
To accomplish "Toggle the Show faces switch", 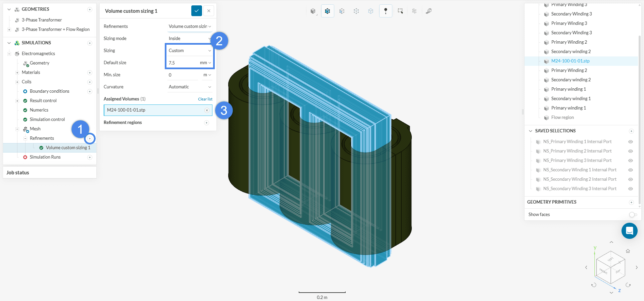I will pos(633,215).
